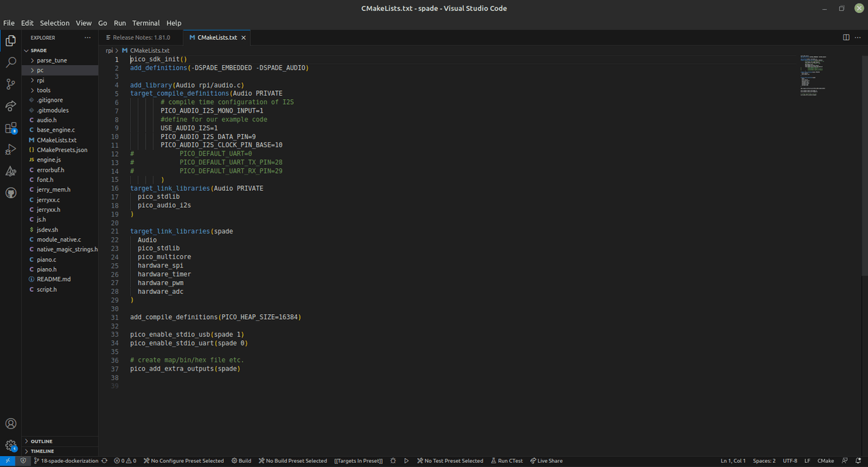The height and width of the screenshot is (467, 868).
Task: Click the split editor right icon
Action: coord(846,37)
